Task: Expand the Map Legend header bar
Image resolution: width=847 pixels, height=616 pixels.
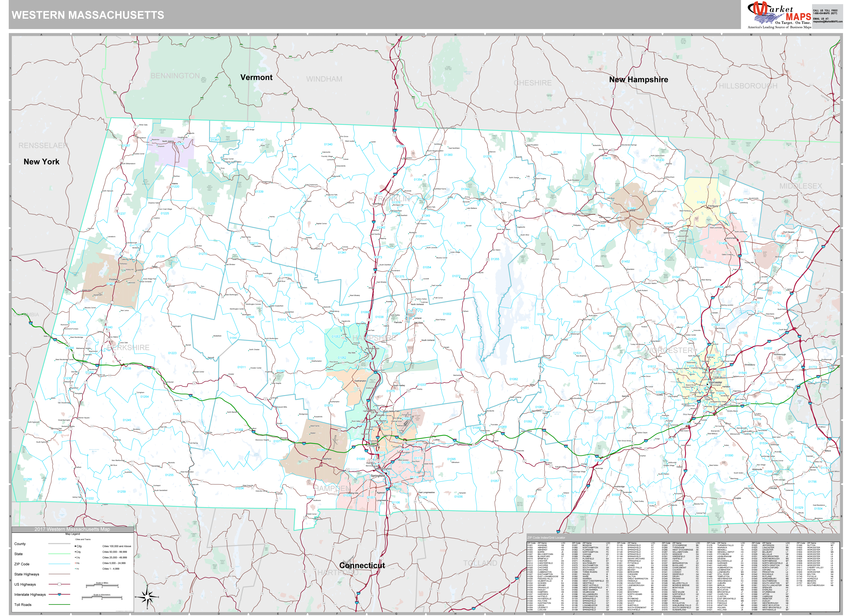Action: pyautogui.click(x=72, y=534)
